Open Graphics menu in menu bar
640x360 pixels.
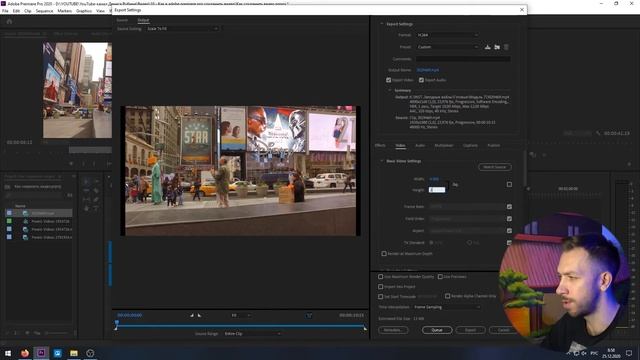pyautogui.click(x=84, y=11)
